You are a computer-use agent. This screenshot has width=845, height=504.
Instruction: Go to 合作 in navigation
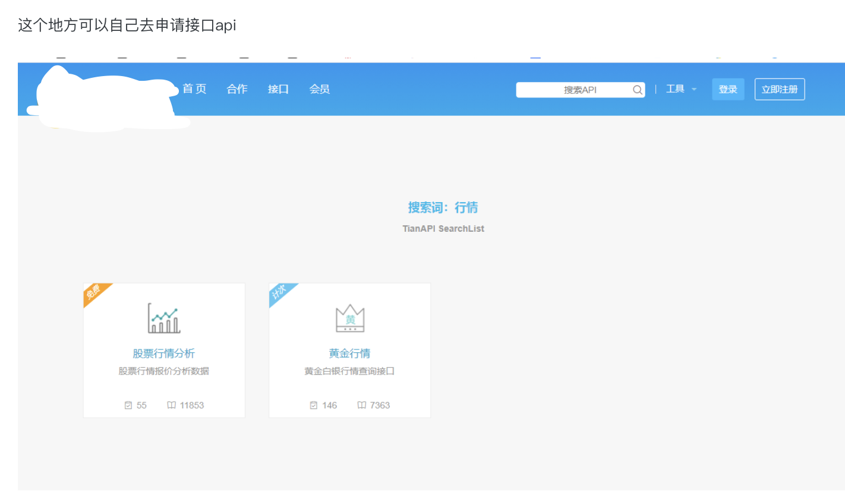(x=237, y=89)
